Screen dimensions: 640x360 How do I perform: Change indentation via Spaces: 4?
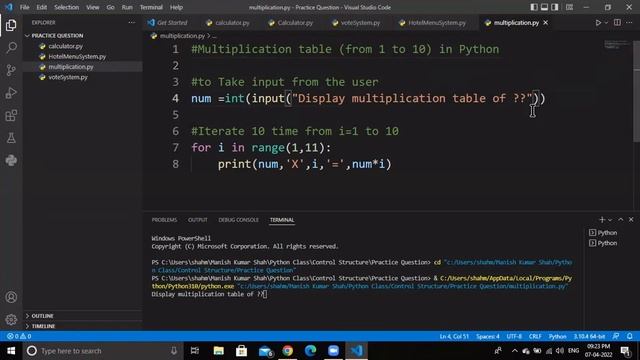click(x=487, y=336)
